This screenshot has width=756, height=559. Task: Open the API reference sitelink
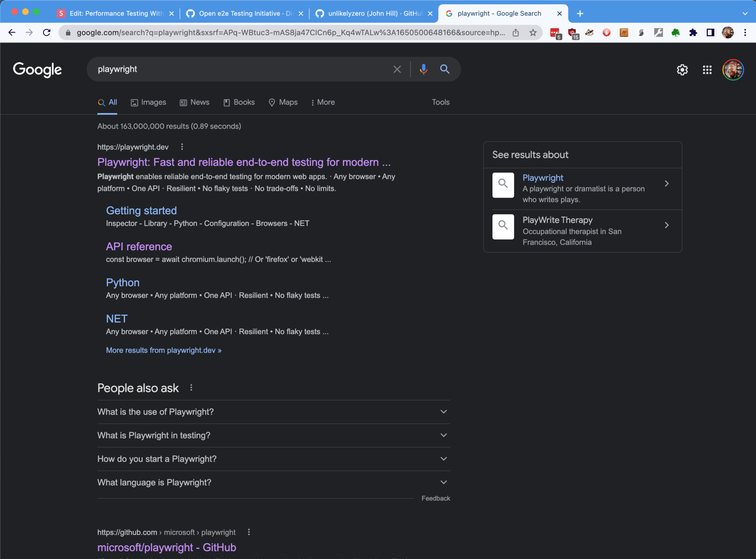[139, 247]
